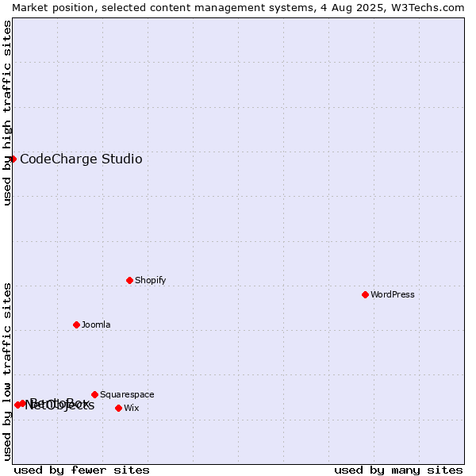476x476 pixels.
Task: Select the 'Joomla' label
Action: click(x=96, y=324)
